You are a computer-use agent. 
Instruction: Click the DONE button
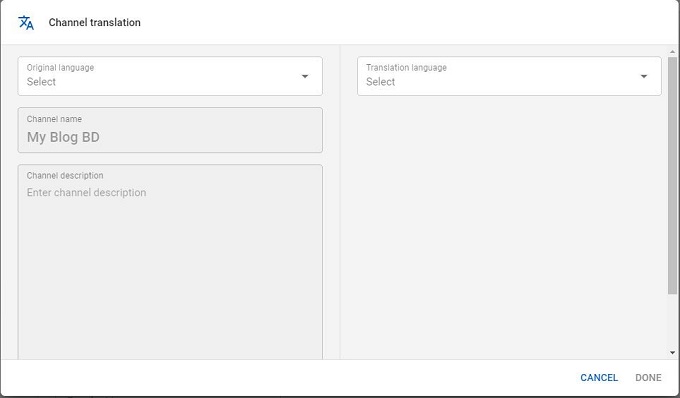(x=648, y=378)
